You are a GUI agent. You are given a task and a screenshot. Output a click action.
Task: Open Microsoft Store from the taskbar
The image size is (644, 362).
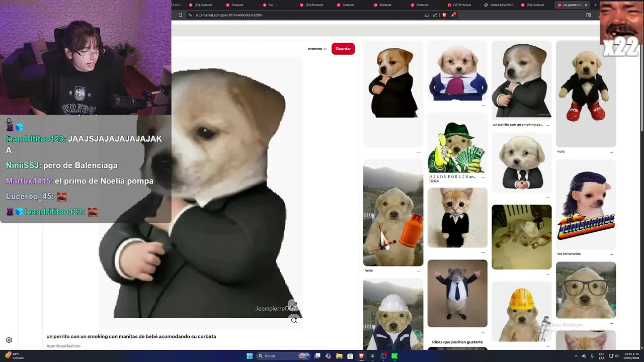point(350,356)
